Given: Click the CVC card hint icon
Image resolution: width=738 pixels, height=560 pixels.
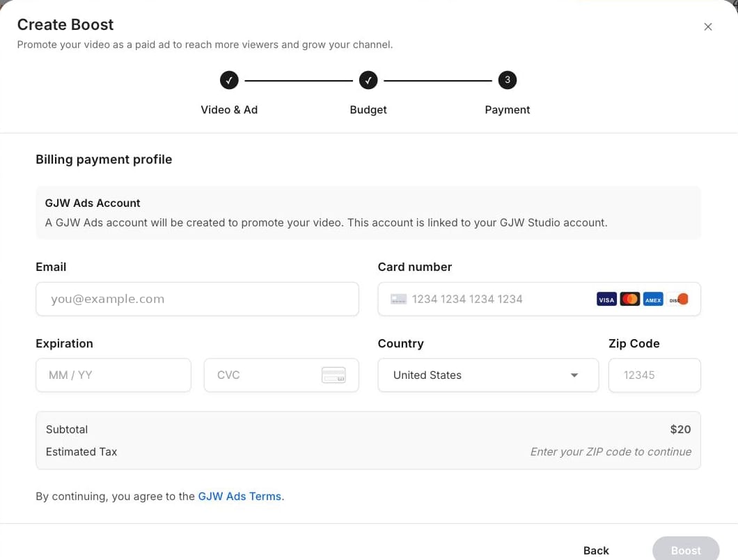Looking at the screenshot, I should click(x=333, y=375).
